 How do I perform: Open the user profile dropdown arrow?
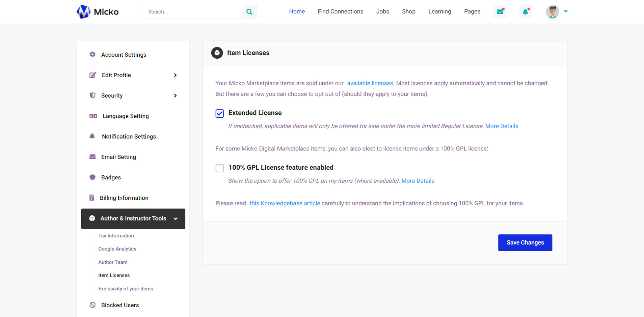[x=566, y=11]
